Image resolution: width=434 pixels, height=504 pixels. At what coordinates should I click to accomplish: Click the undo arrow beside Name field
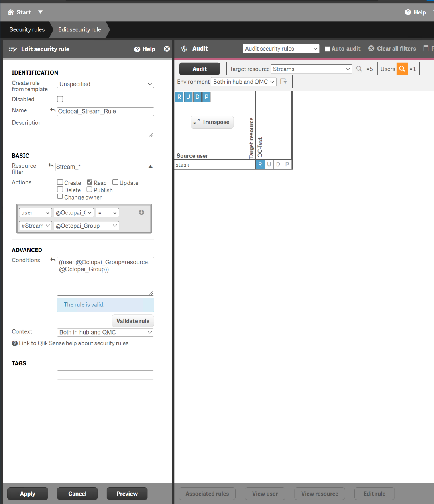click(x=53, y=110)
